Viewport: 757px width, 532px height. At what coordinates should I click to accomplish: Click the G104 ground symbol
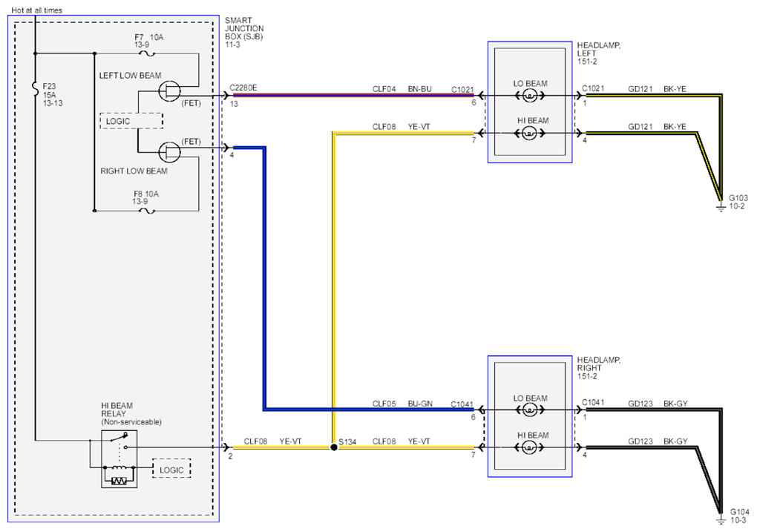[721, 520]
